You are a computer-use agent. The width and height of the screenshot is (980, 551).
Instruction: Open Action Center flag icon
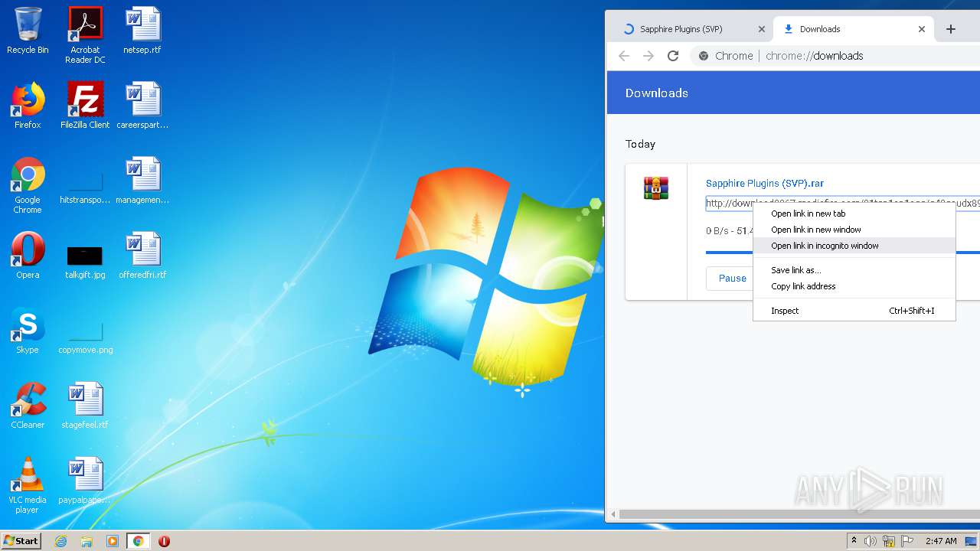point(907,541)
